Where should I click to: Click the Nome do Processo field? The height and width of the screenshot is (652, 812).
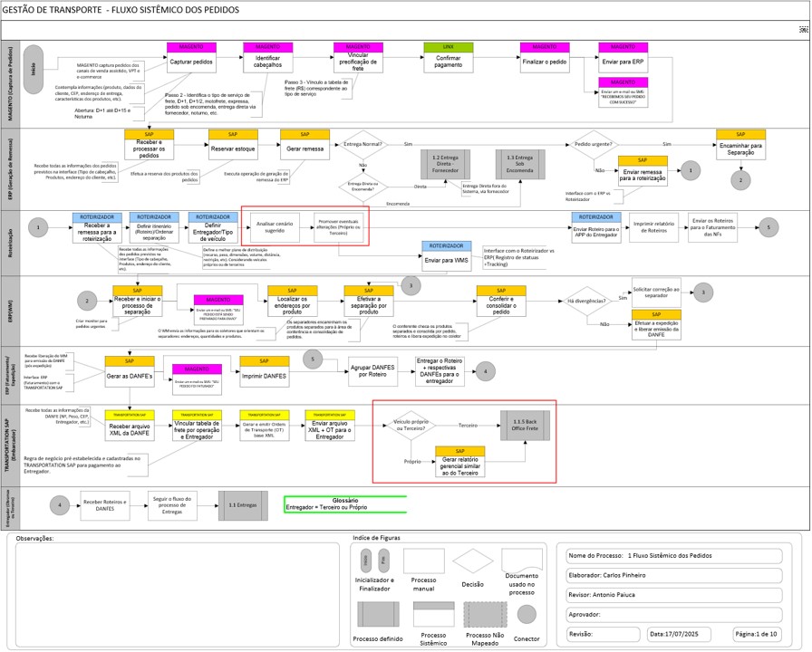pos(673,556)
